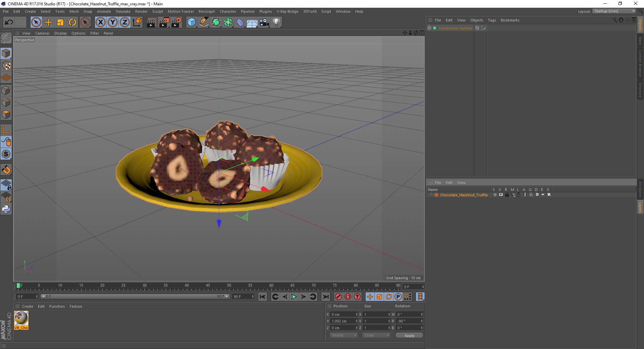Select Chocolate_Hazelnut_Truffle layer orange color swatch

(436, 195)
